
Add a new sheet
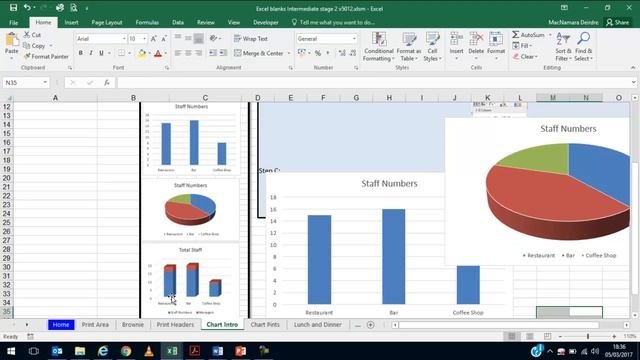point(371,325)
